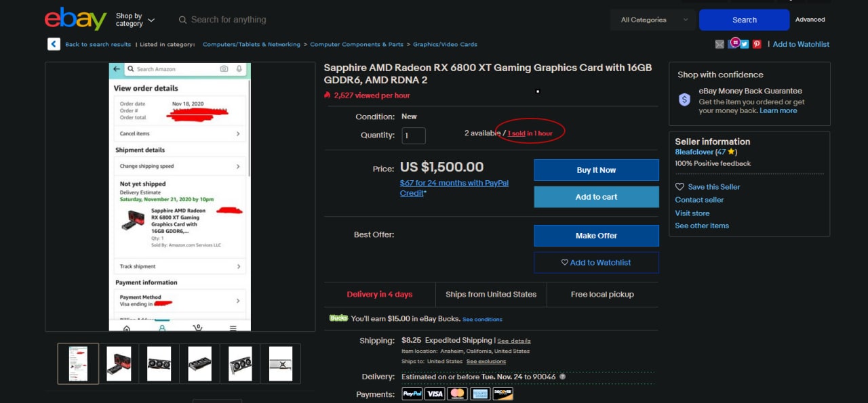Click the Visa payment icon
The image size is (868, 403).
coord(435,394)
